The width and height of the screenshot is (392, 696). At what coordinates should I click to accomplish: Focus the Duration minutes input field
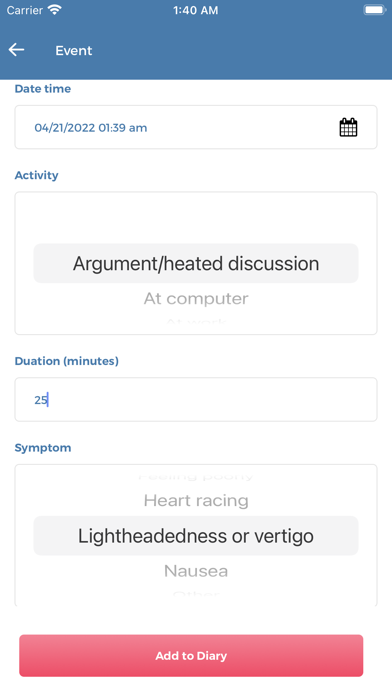coord(196,399)
